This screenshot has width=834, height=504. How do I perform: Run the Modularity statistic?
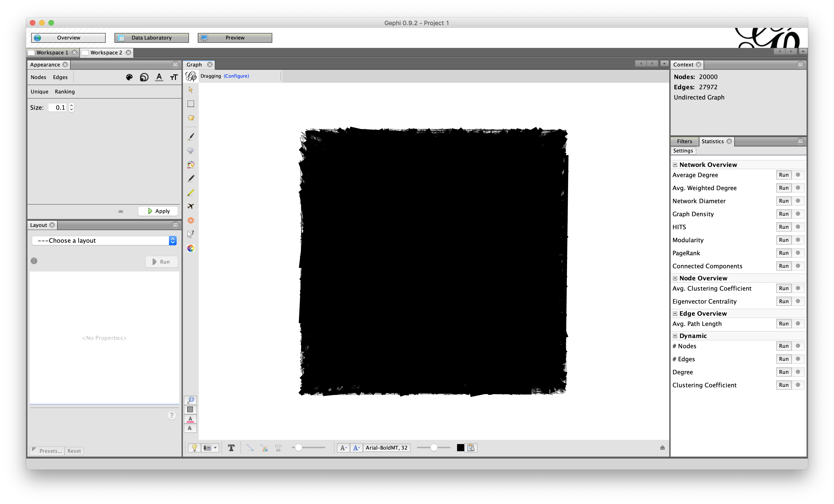pyautogui.click(x=783, y=240)
